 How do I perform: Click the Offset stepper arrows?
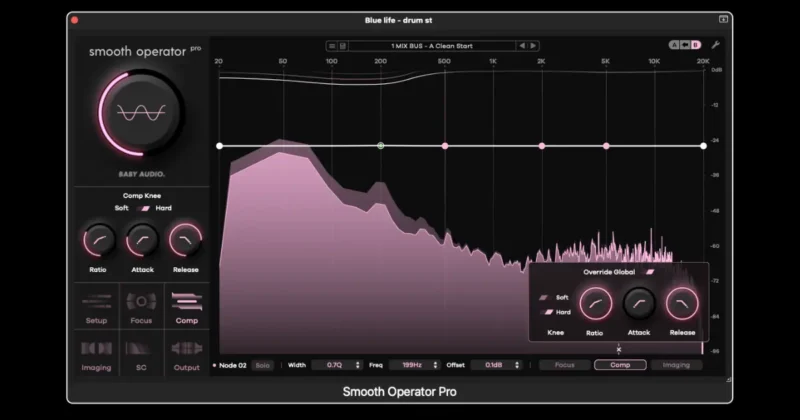517,365
